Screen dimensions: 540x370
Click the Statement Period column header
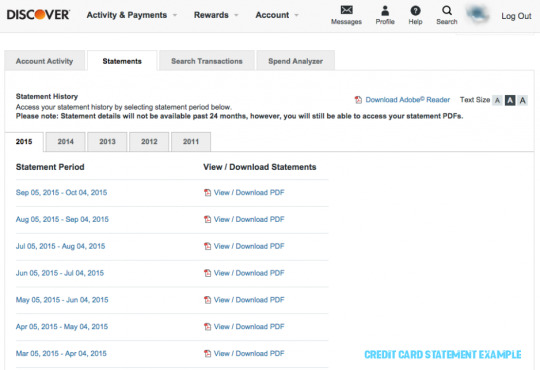(x=50, y=167)
